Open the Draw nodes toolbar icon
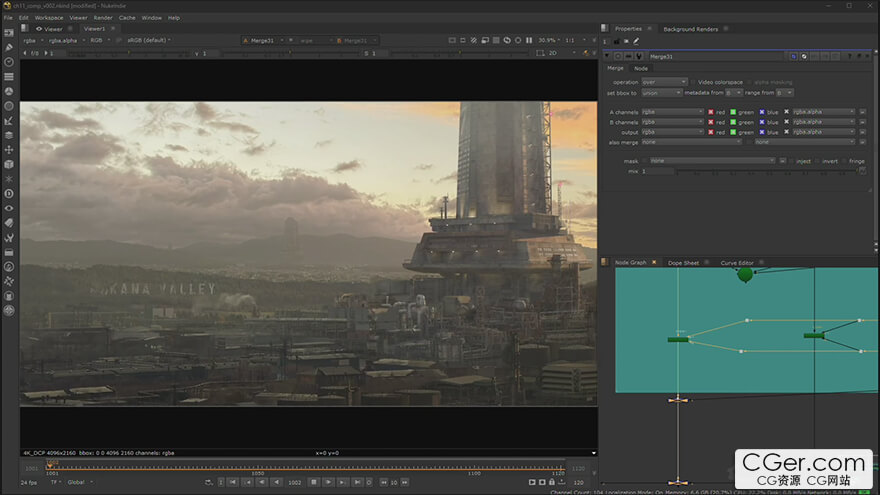The width and height of the screenshot is (880, 495). click(x=9, y=47)
